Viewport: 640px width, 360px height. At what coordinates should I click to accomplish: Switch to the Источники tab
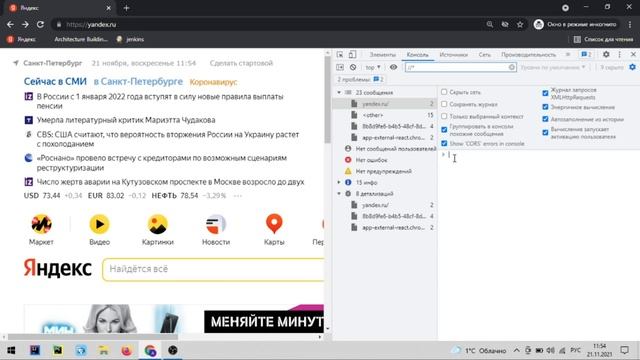pos(453,55)
